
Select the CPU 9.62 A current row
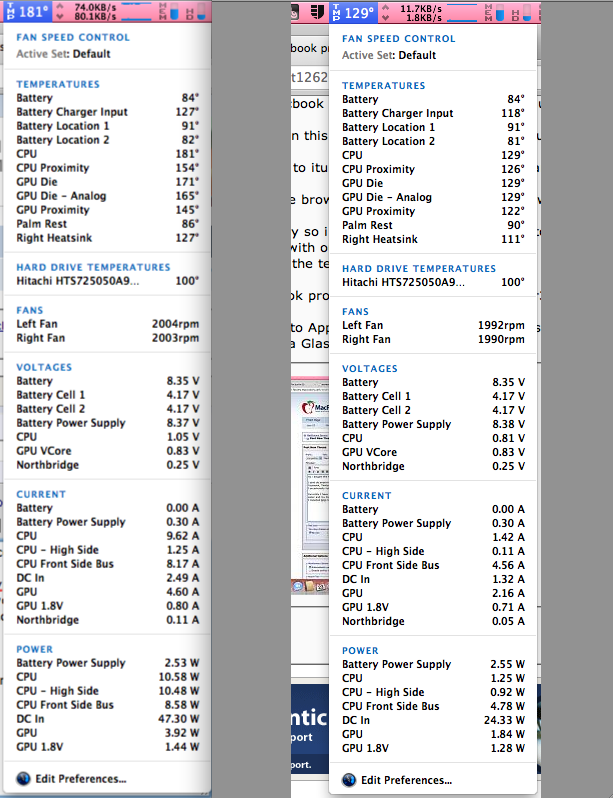107,536
